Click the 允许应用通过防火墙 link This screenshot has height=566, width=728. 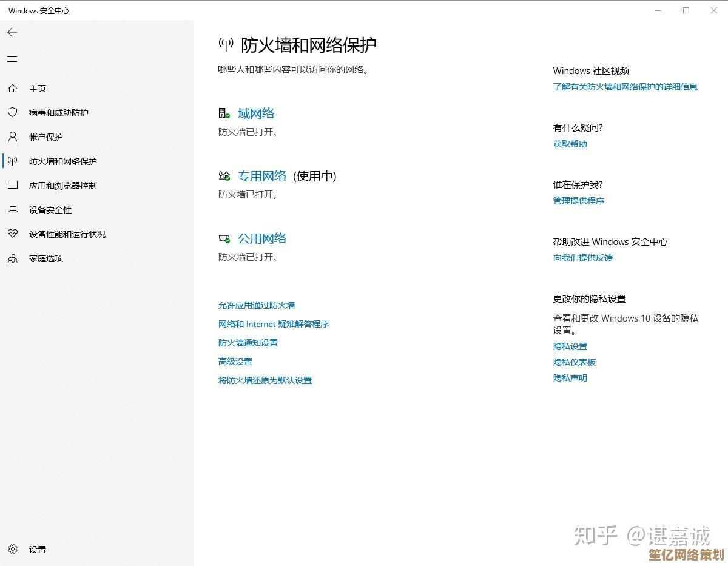[257, 305]
